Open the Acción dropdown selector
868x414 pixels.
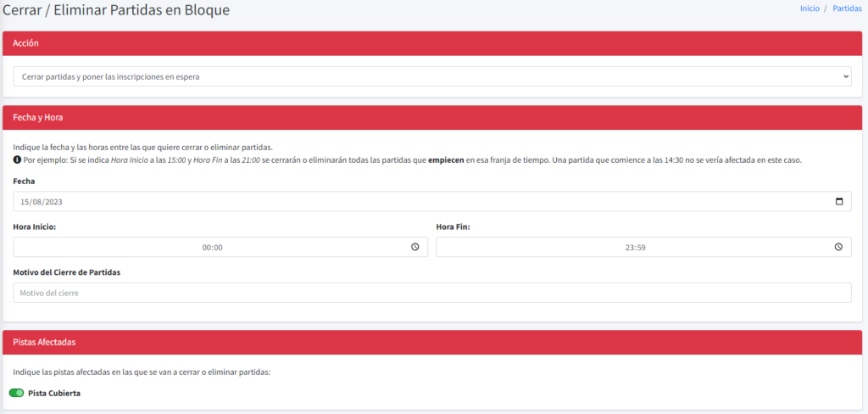(x=432, y=76)
